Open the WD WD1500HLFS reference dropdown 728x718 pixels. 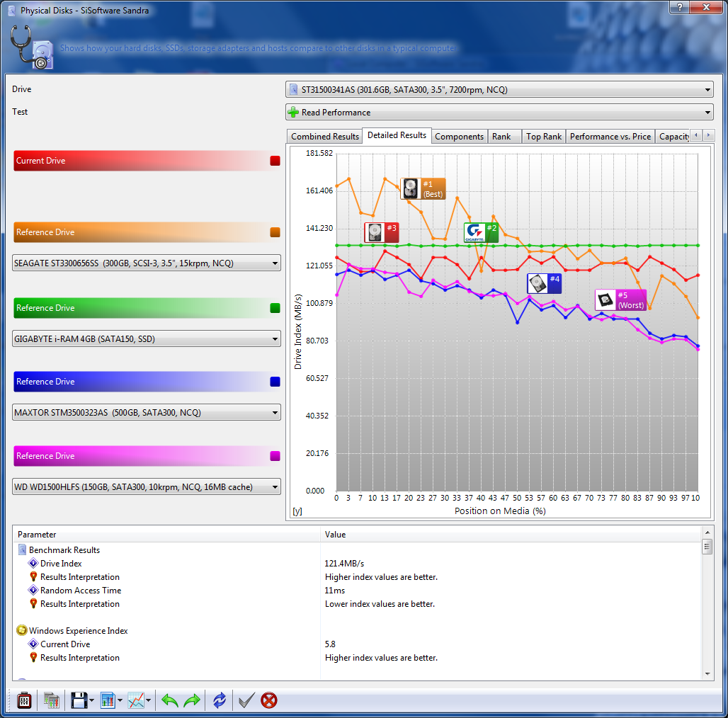click(147, 487)
